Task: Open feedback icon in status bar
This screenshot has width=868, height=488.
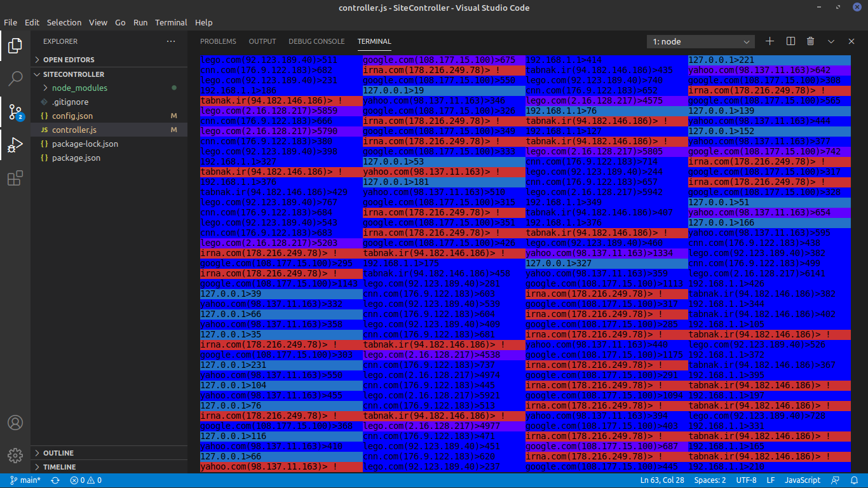Action: point(836,480)
